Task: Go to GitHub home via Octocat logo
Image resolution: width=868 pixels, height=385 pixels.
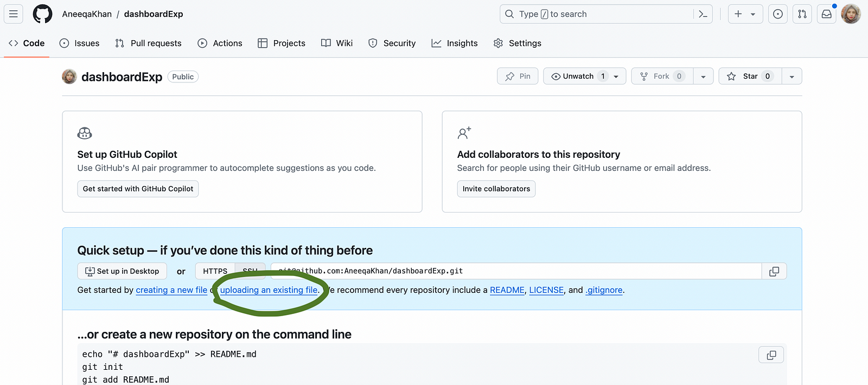Action: point(42,14)
